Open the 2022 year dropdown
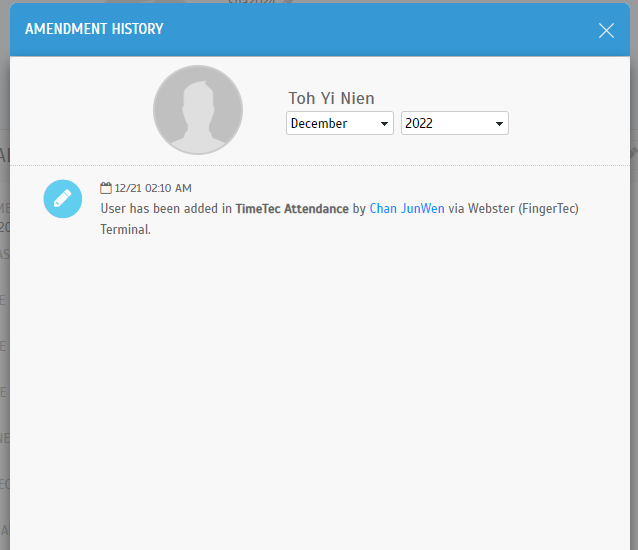This screenshot has width=638, height=550. point(454,123)
